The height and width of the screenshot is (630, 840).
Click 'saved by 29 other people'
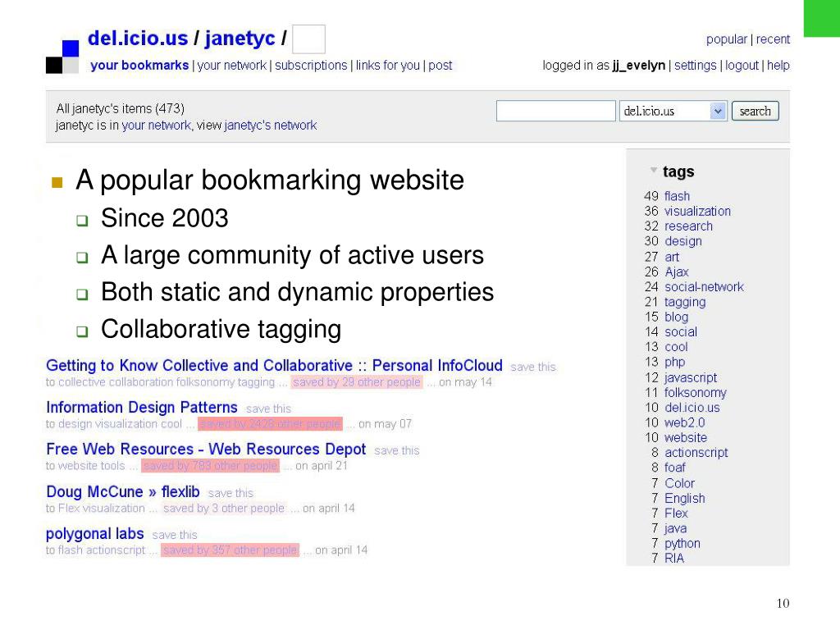(357, 382)
